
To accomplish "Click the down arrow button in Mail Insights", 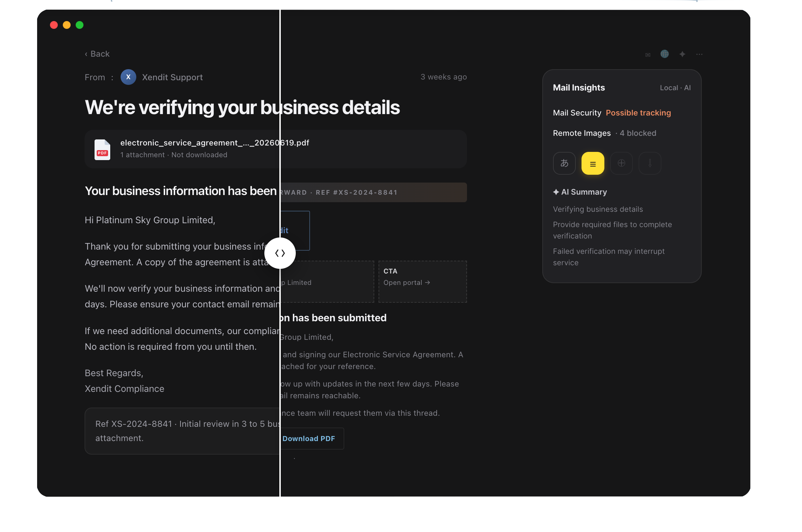I will point(650,163).
